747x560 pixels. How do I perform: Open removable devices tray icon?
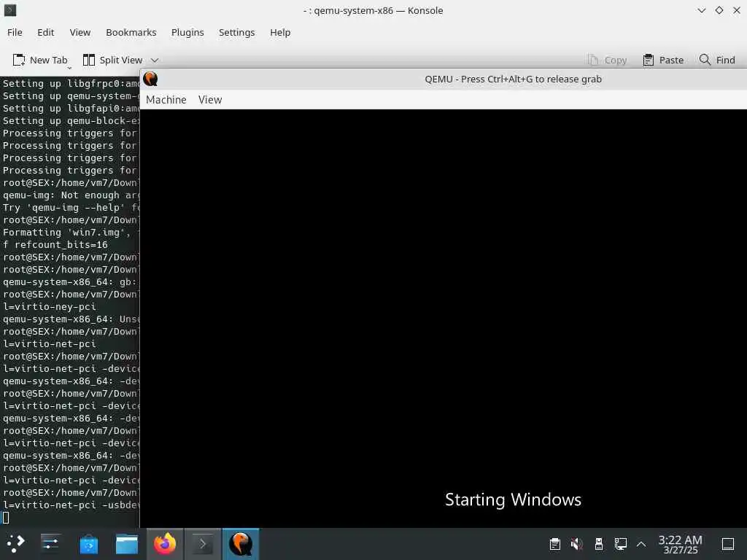point(599,544)
